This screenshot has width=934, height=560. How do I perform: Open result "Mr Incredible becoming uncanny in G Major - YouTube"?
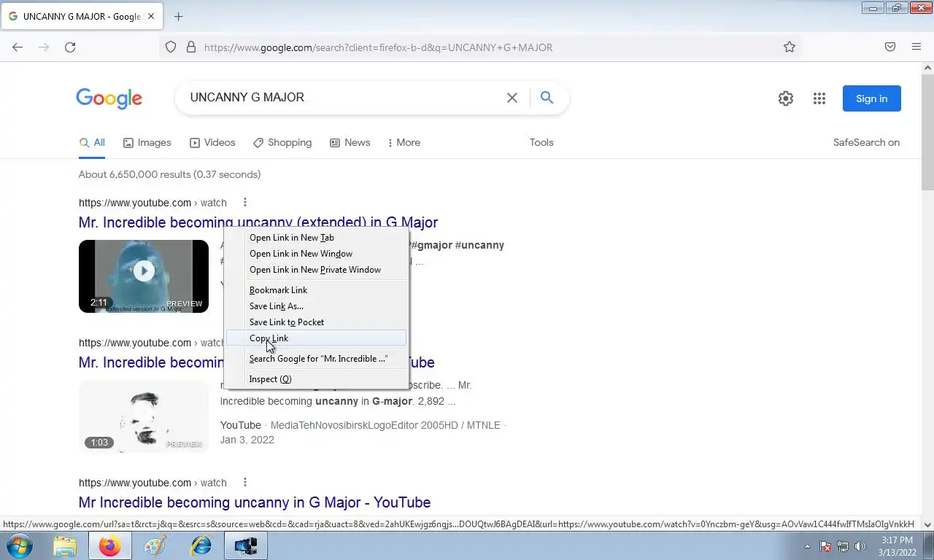coord(255,502)
